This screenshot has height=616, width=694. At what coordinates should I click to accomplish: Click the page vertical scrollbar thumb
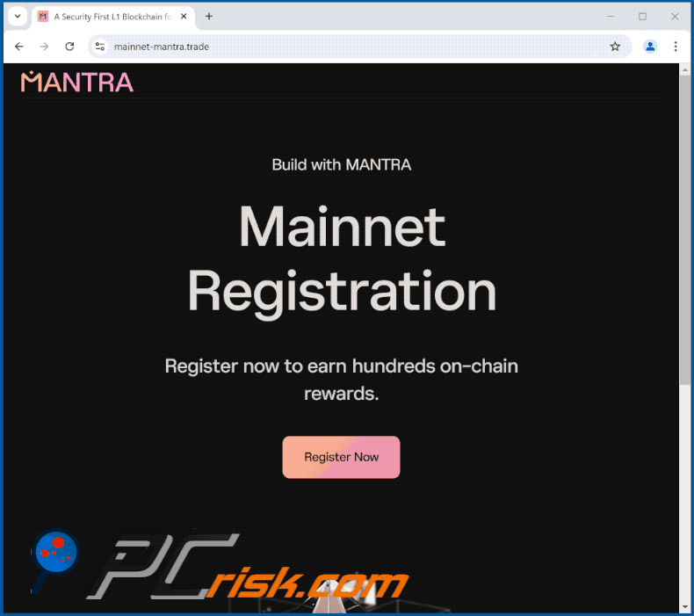[x=684, y=228]
